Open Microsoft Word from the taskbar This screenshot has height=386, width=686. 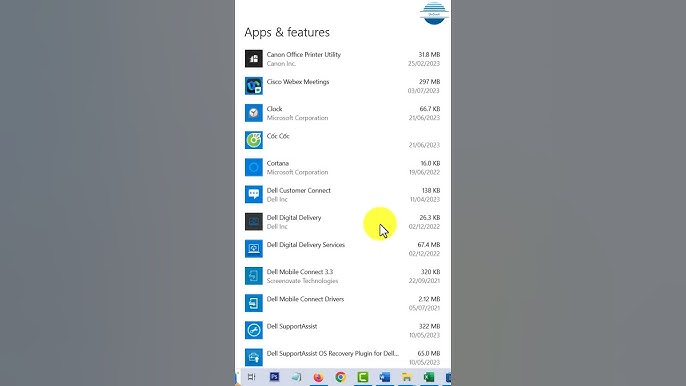pos(385,377)
